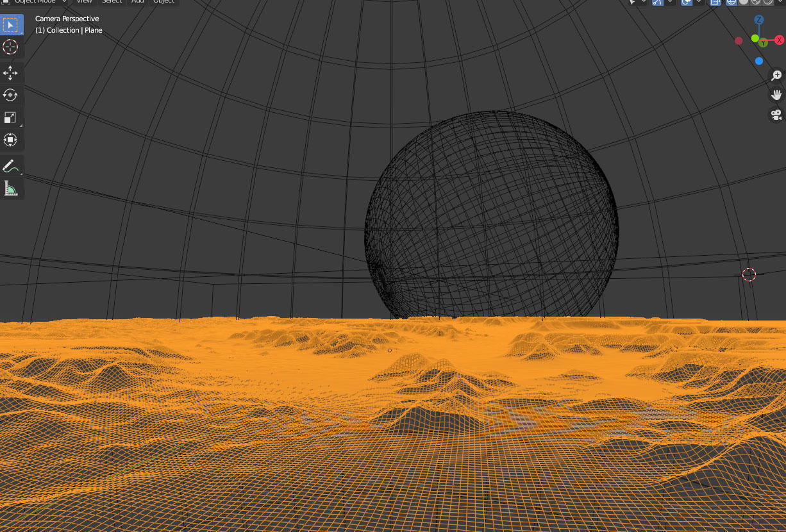
Task: Open the overlays options dropdown arrow
Action: pos(699,2)
